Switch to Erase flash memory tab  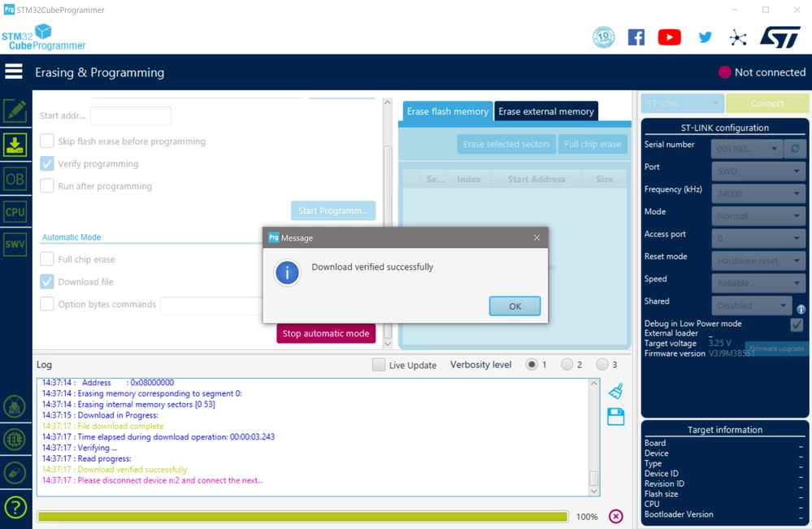pyautogui.click(x=447, y=111)
